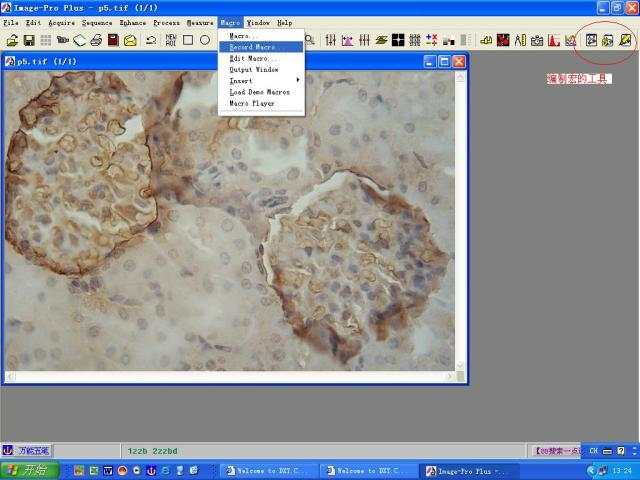
Task: Choose Record Macro from the menu
Action: 252,47
